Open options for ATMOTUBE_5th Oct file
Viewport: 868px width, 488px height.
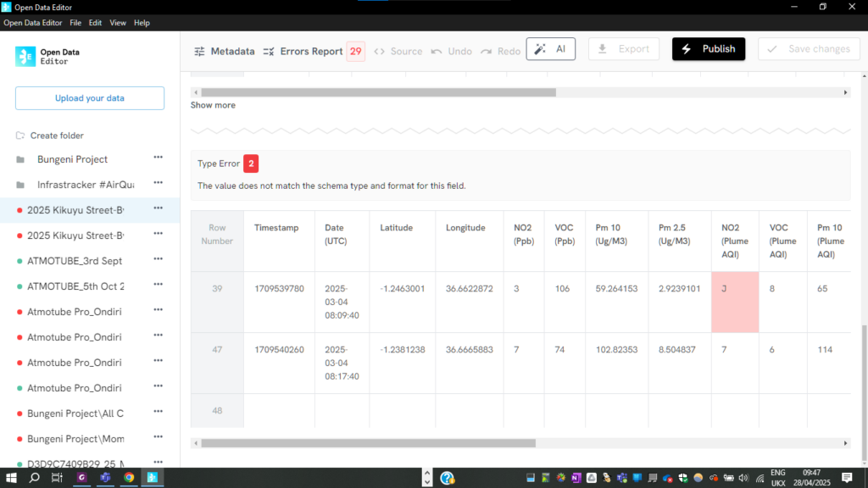click(x=159, y=285)
